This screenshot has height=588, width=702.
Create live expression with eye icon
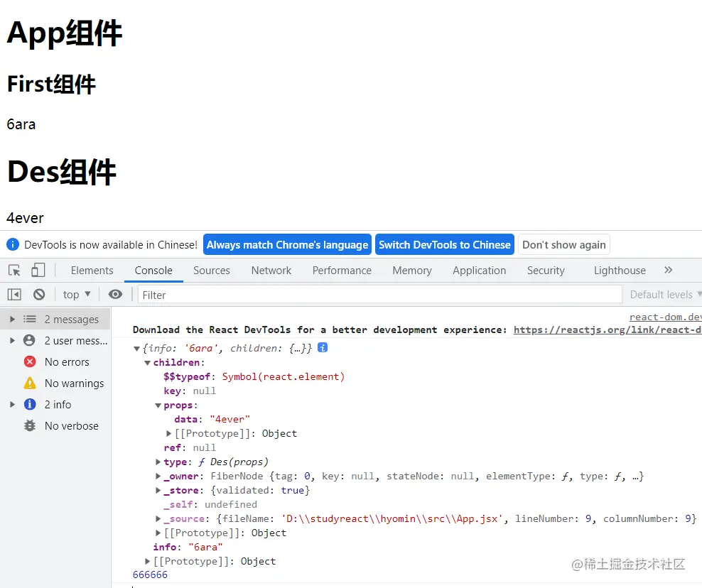point(116,294)
